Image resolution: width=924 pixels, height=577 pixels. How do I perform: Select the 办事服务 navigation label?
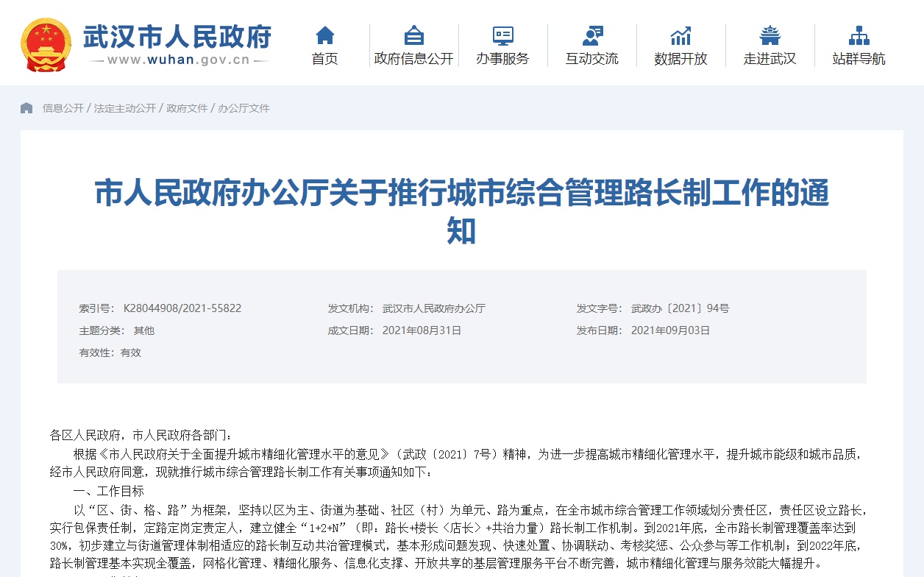click(502, 59)
